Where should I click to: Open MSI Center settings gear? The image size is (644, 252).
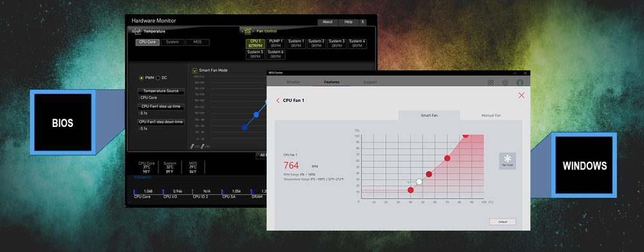(505, 82)
